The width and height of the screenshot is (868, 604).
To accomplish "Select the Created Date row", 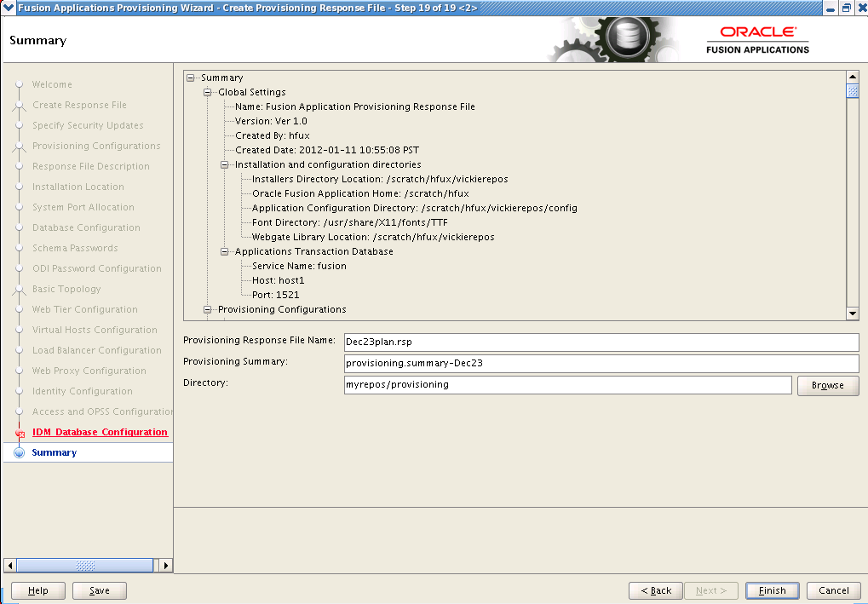I will (326, 151).
